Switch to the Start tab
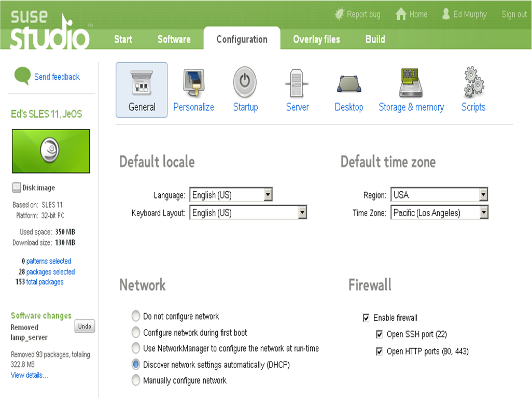 coord(123,39)
